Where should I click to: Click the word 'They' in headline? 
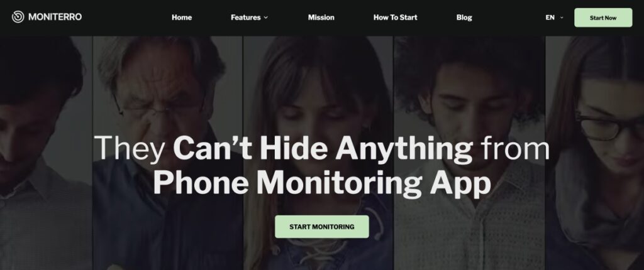tap(130, 148)
